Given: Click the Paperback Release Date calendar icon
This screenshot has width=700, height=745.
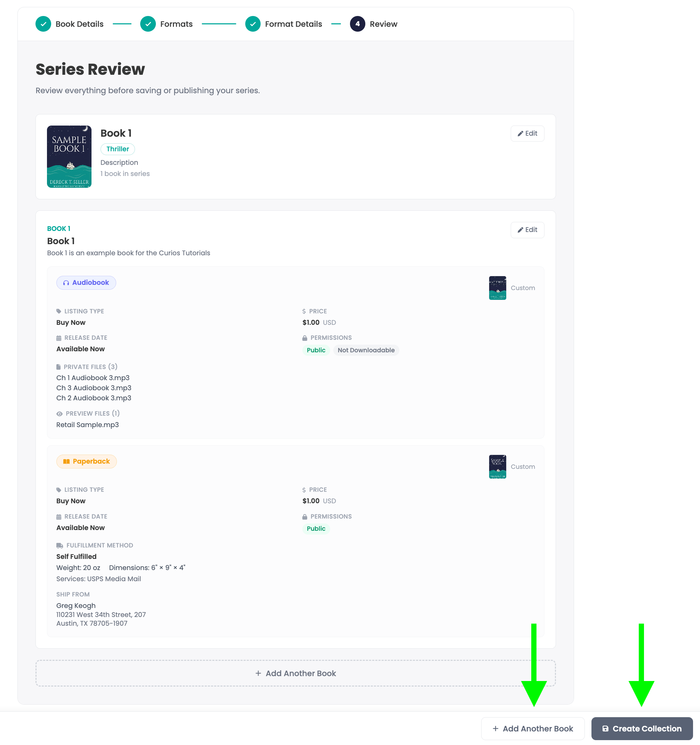Looking at the screenshot, I should (x=58, y=517).
